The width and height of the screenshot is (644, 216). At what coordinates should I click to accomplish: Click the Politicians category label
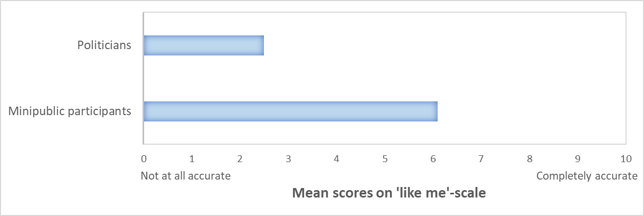point(104,45)
